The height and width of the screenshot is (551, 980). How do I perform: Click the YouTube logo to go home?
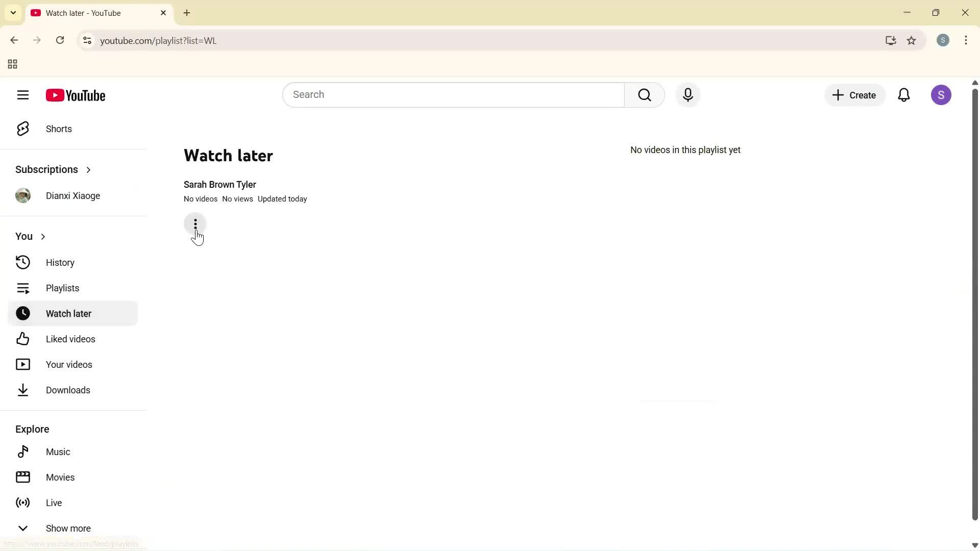tap(76, 95)
